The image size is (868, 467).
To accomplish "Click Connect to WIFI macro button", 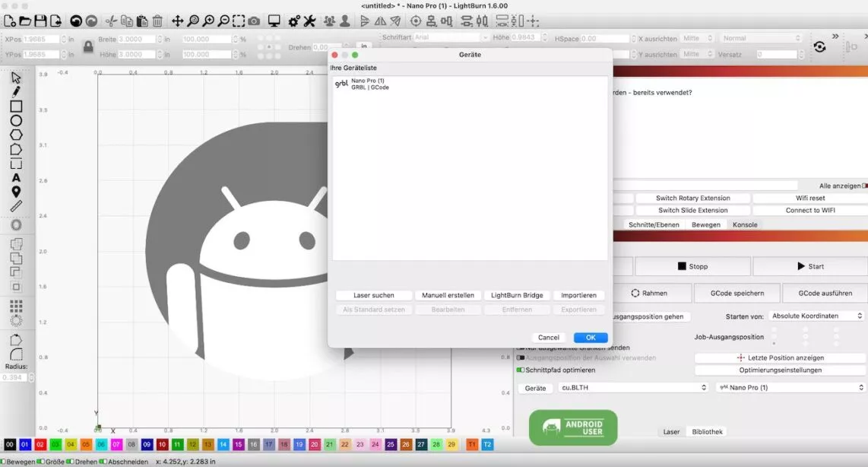I will tap(810, 211).
